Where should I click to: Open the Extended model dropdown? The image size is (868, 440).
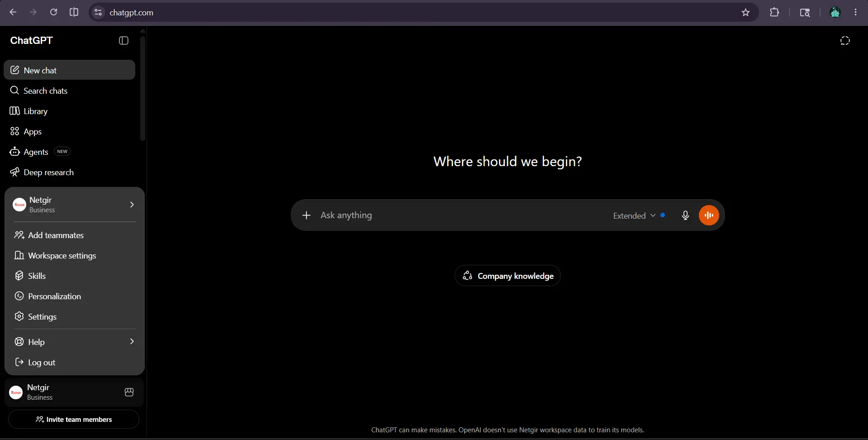pos(634,215)
